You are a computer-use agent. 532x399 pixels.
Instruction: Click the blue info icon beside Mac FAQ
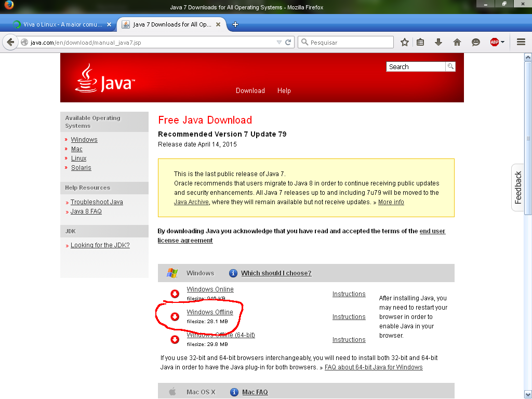(234, 392)
